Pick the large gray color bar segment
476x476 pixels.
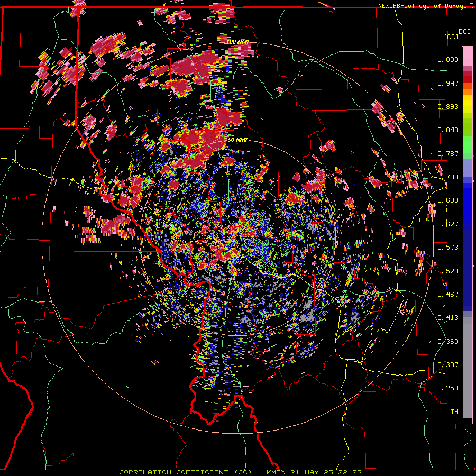pos(467,368)
